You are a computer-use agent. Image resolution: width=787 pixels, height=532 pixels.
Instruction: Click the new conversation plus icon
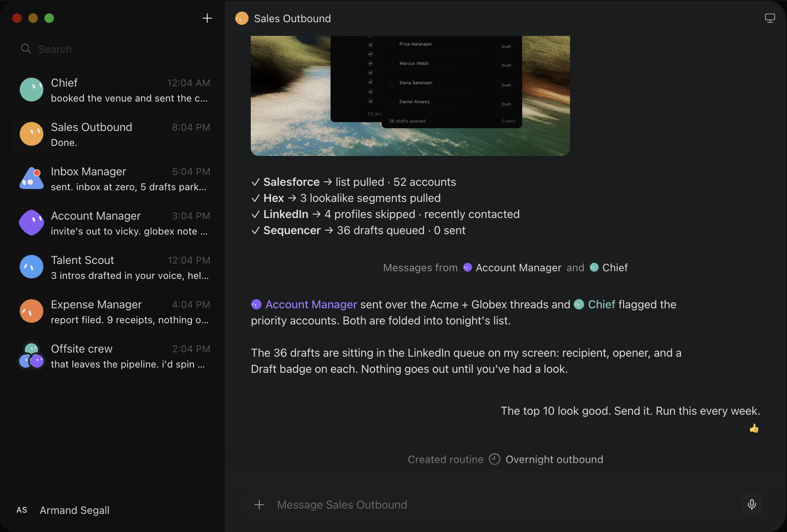tap(207, 18)
